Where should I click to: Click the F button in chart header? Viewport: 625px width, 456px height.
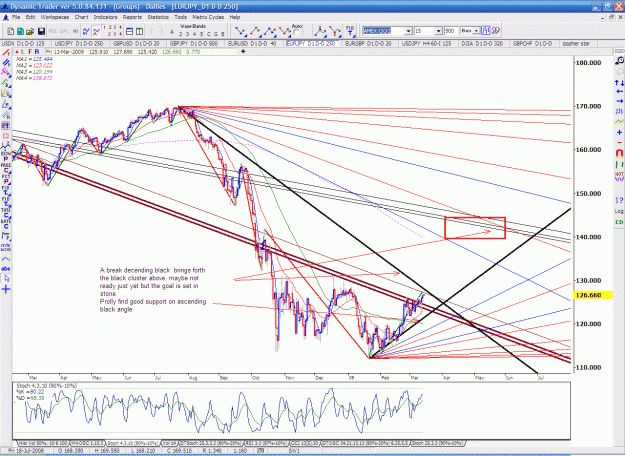coord(30,52)
